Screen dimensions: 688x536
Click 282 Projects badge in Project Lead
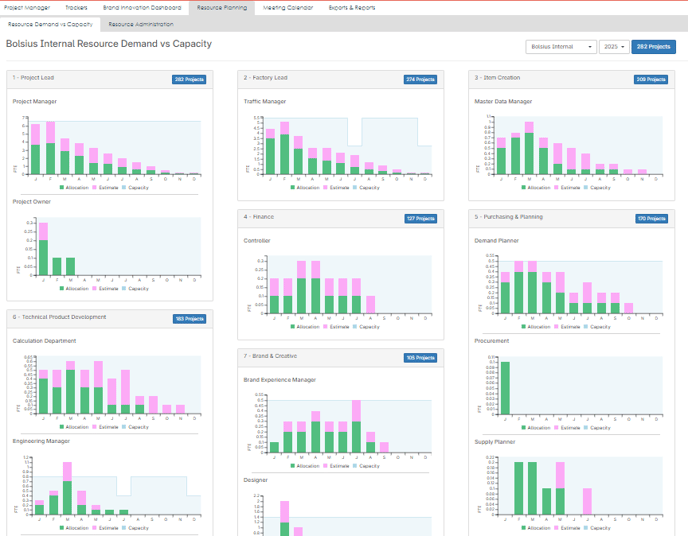[x=189, y=79]
